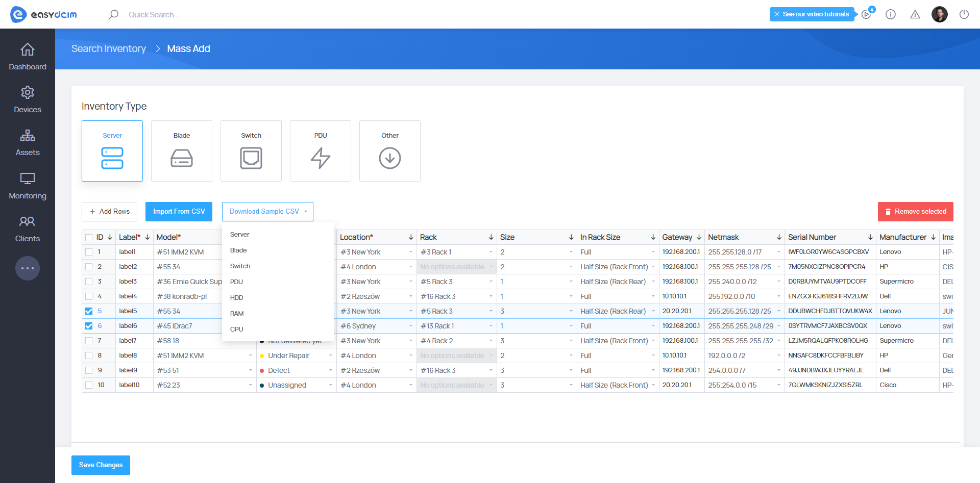980x483 pixels.
Task: Select the Blade inventory type
Action: pos(182,151)
